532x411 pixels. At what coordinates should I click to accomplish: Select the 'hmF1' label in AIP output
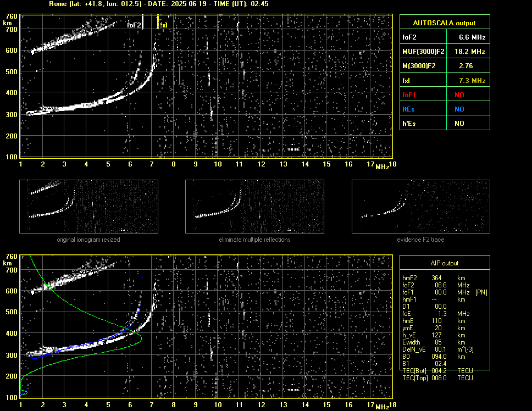click(x=409, y=299)
